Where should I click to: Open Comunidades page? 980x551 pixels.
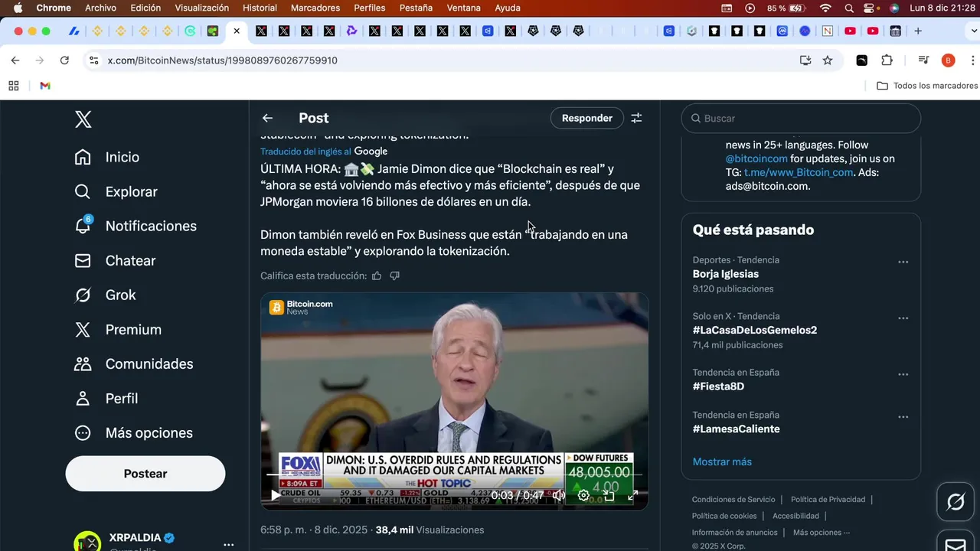(x=134, y=364)
